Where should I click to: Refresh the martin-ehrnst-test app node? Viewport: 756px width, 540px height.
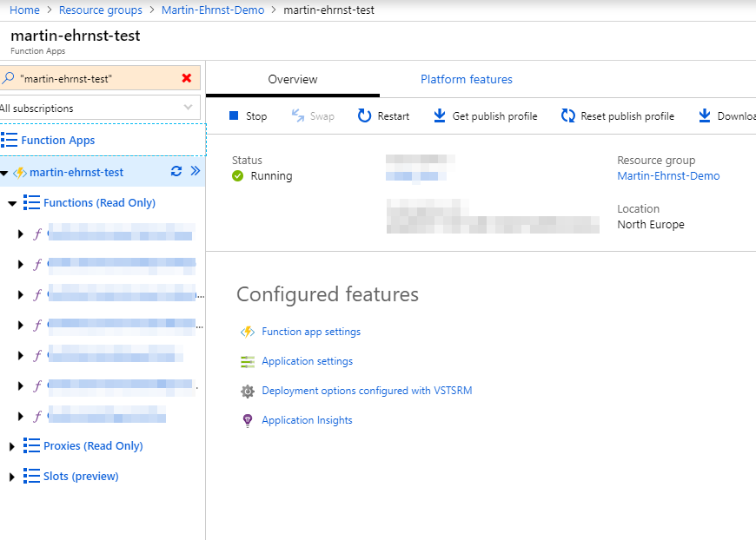[176, 171]
